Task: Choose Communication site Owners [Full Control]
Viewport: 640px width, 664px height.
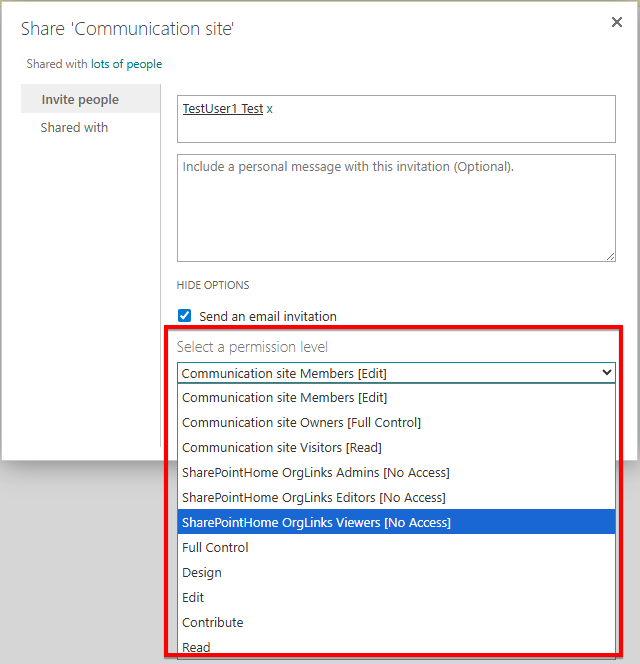Action: [x=301, y=423]
